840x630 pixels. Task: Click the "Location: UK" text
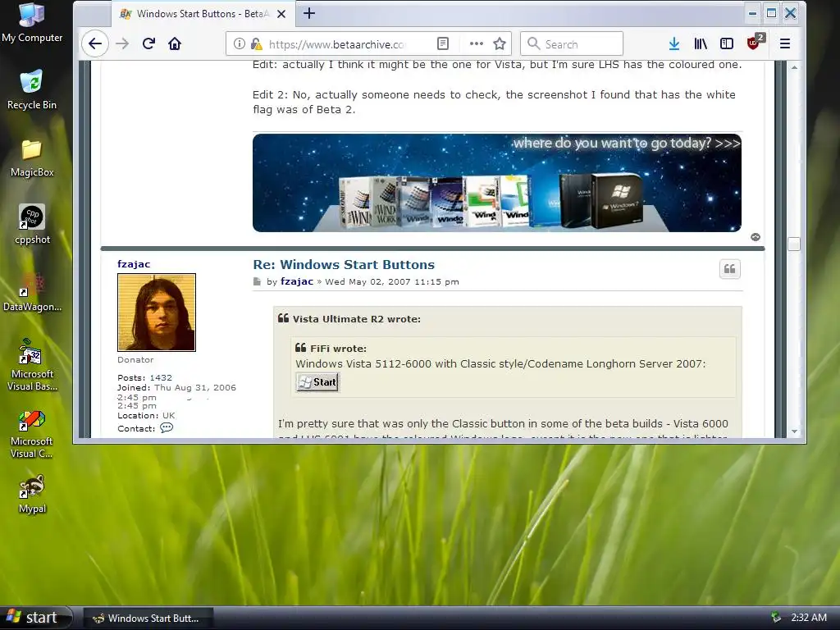(x=146, y=416)
